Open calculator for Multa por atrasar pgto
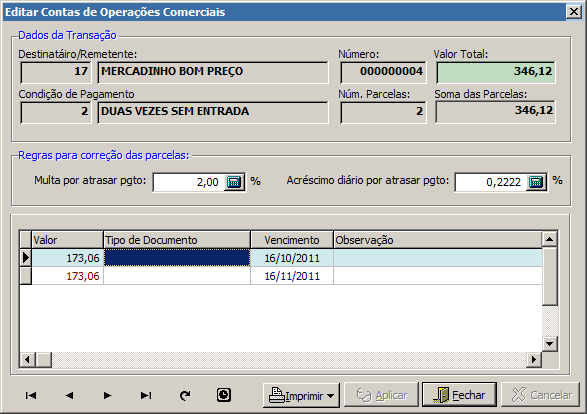 (234, 182)
